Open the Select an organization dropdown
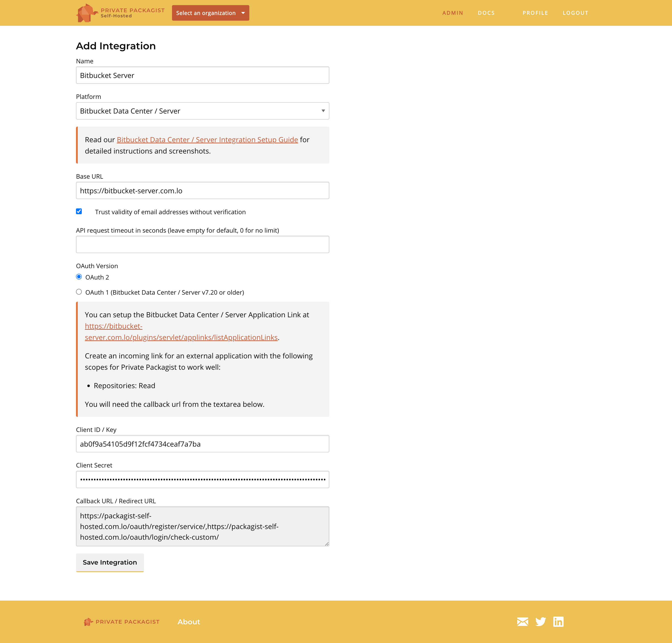 click(210, 13)
